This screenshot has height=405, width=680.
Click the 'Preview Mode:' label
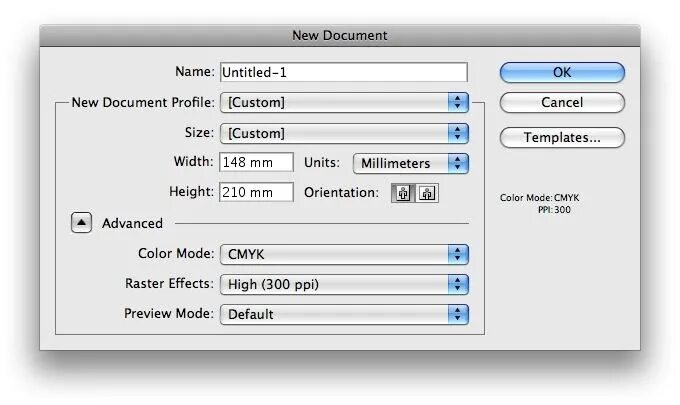[x=169, y=314]
